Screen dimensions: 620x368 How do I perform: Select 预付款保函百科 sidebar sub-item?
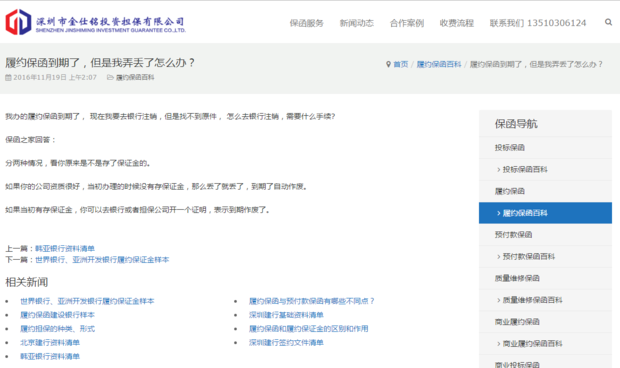point(545,257)
